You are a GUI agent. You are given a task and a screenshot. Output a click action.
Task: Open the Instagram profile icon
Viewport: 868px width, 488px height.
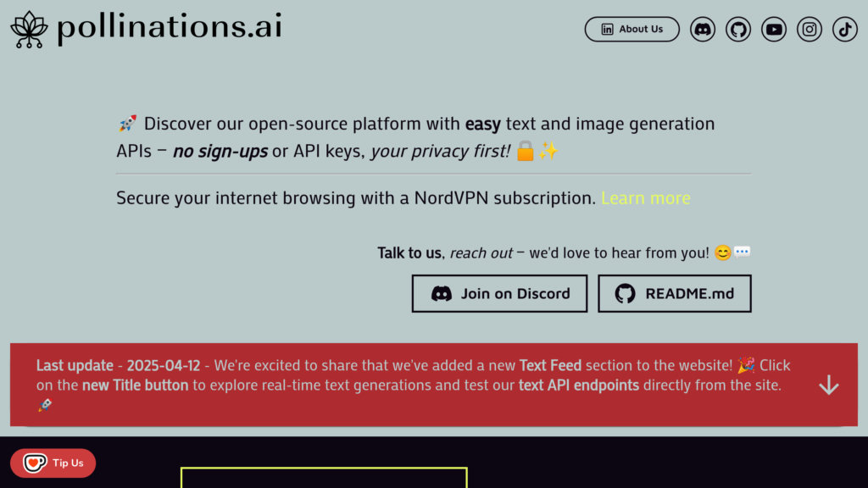[x=810, y=30]
